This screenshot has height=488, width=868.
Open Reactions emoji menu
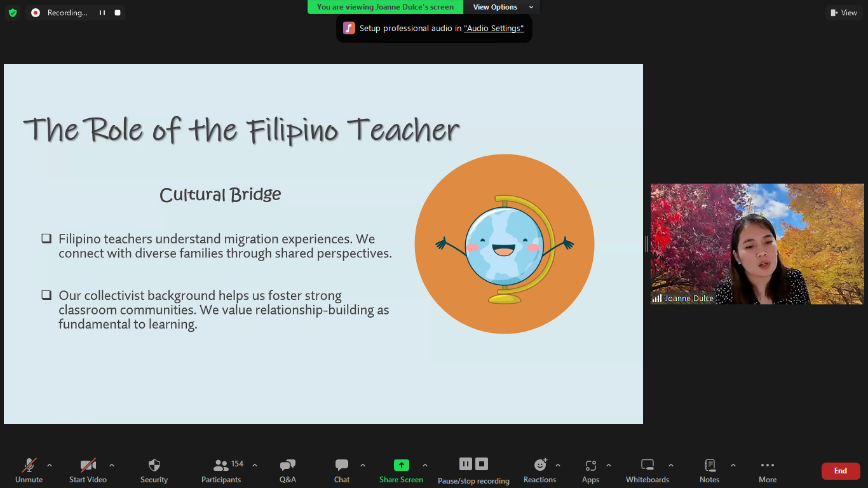[x=540, y=466]
